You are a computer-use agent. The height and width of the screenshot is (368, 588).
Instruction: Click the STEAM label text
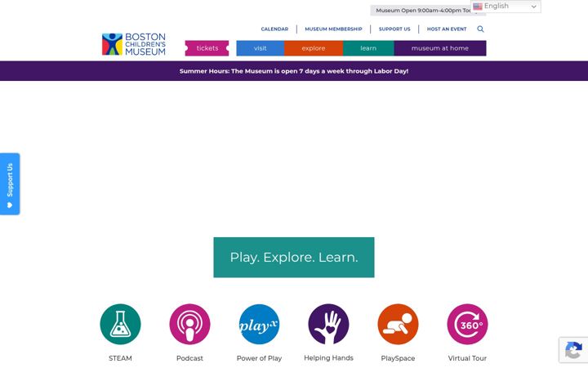click(x=120, y=358)
